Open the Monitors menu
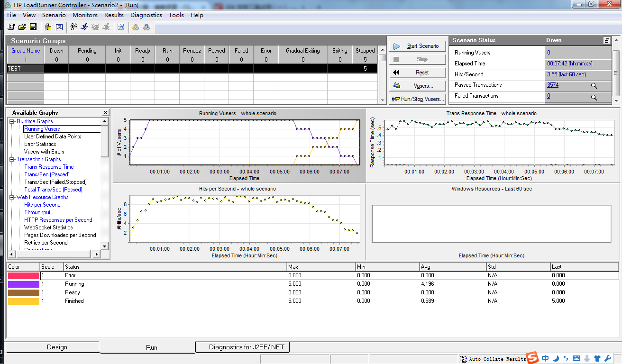Viewport: 622px width, 364px height. click(85, 15)
